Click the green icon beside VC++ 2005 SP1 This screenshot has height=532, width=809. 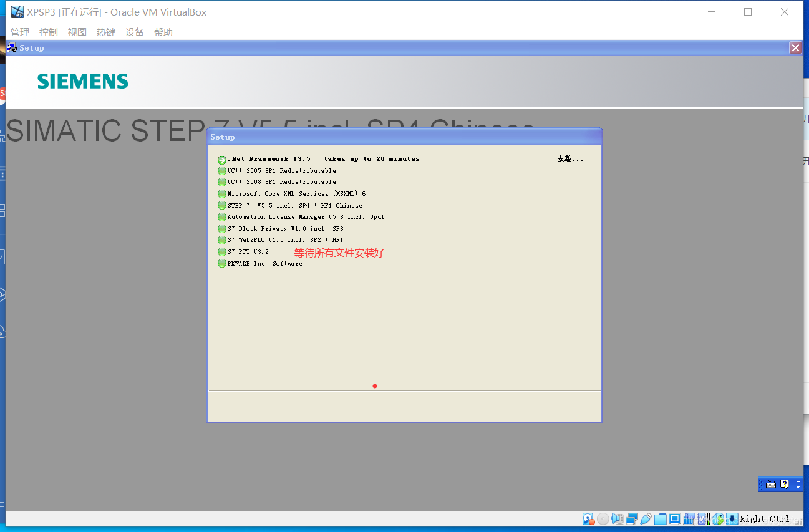222,171
